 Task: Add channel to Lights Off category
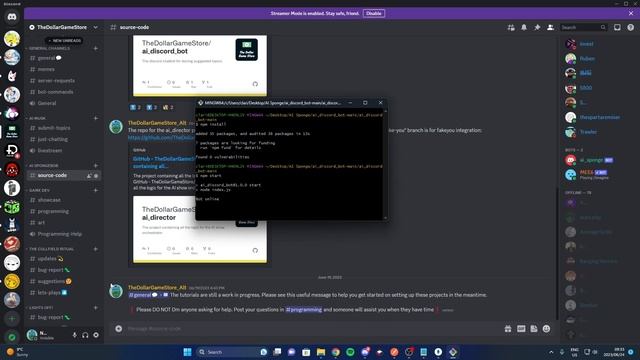pos(96,307)
